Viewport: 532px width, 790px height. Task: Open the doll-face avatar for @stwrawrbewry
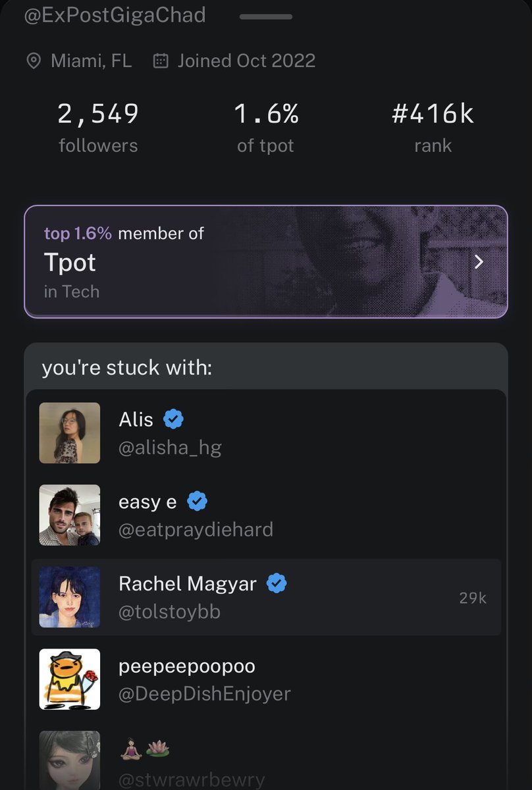[70, 760]
